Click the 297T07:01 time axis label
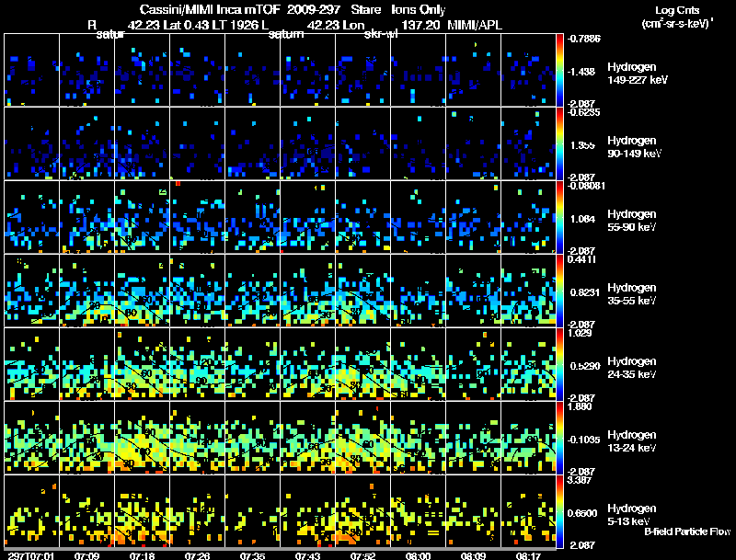The image size is (736, 560). point(31,555)
